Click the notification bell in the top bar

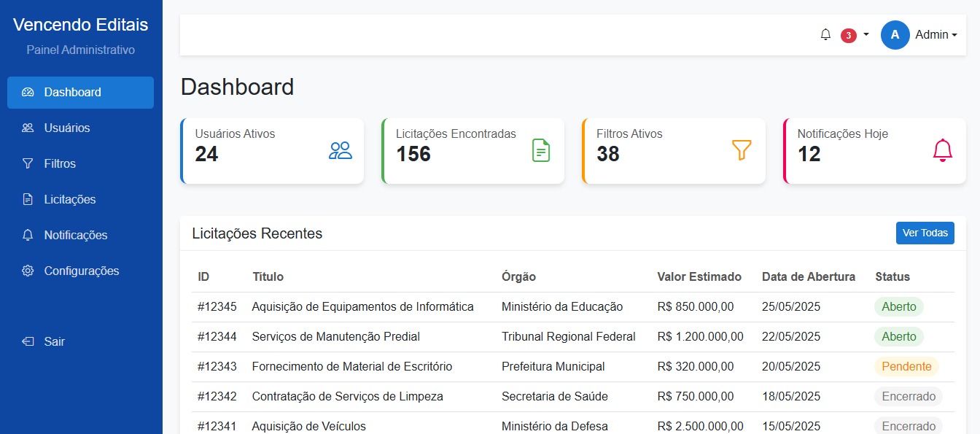click(825, 34)
